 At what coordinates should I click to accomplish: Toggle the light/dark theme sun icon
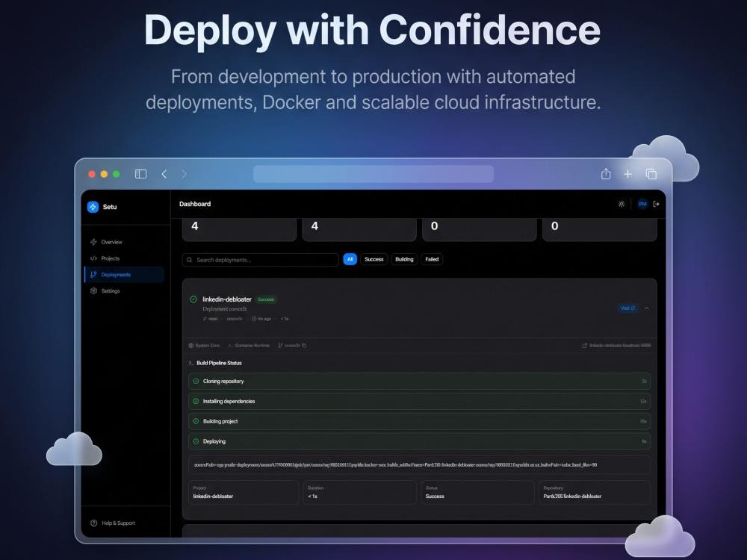pos(622,204)
